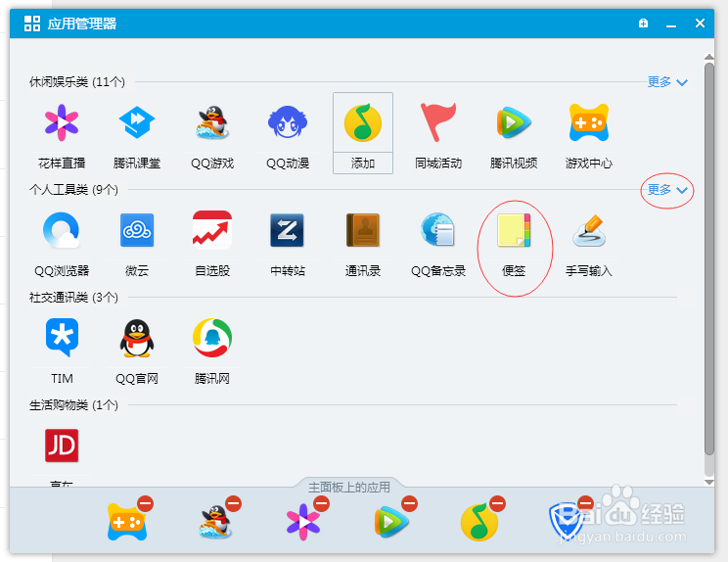Select the QQ音乐 icon on main panel

pyautogui.click(x=479, y=523)
